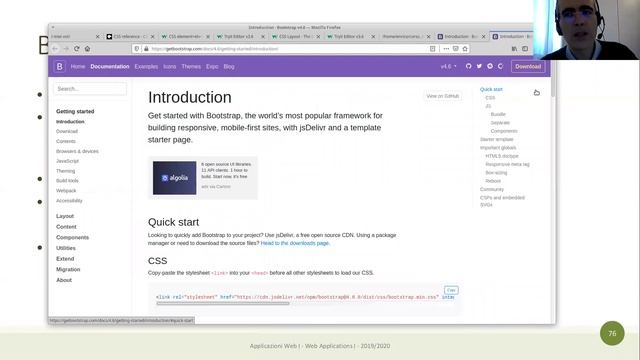Open the JavaScript sidebar link
640x360 pixels.
coord(67,161)
